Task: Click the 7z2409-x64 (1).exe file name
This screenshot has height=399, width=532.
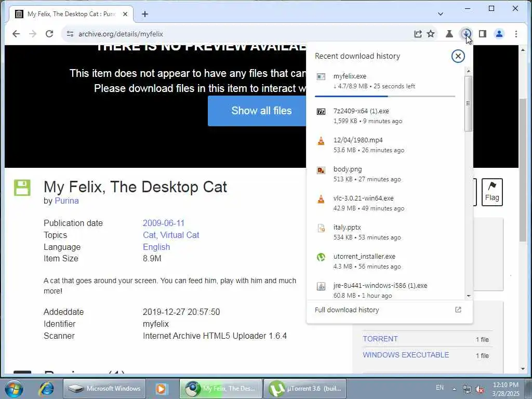Action: coord(361,111)
